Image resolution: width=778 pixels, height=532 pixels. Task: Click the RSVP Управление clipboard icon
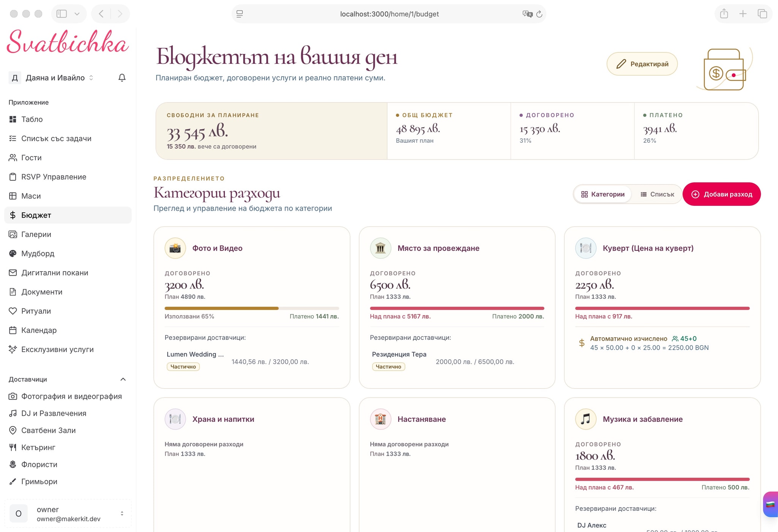(13, 177)
